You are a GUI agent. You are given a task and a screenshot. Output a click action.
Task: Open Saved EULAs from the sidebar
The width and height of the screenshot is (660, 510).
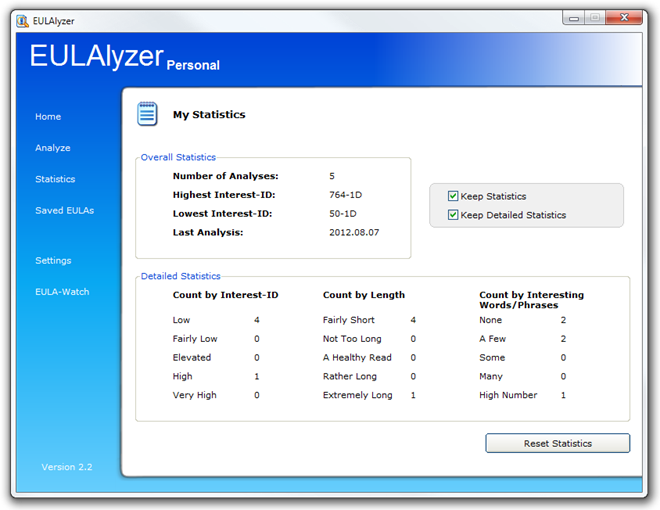click(x=64, y=210)
